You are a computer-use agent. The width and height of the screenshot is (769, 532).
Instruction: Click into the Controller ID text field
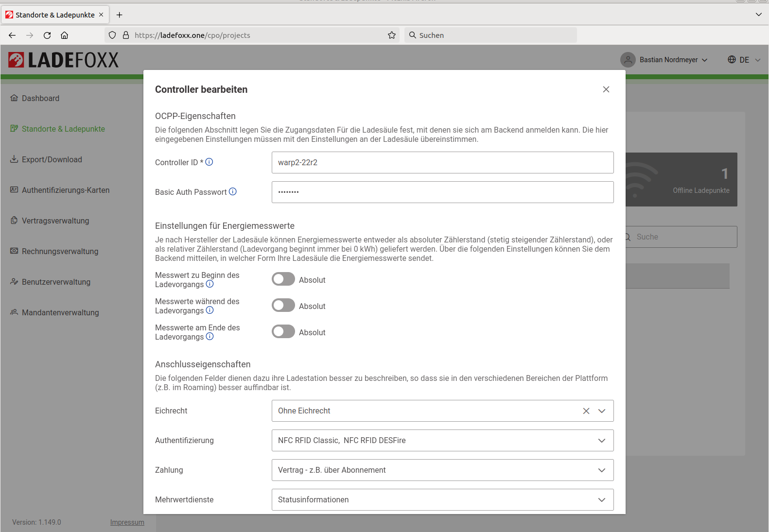pyautogui.click(x=442, y=163)
